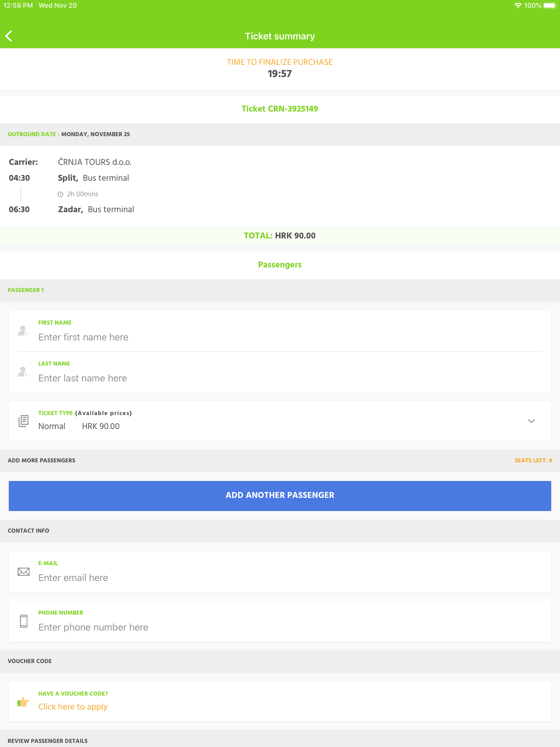Expand the ticket type chevron
The height and width of the screenshot is (747, 560).
pos(531,421)
